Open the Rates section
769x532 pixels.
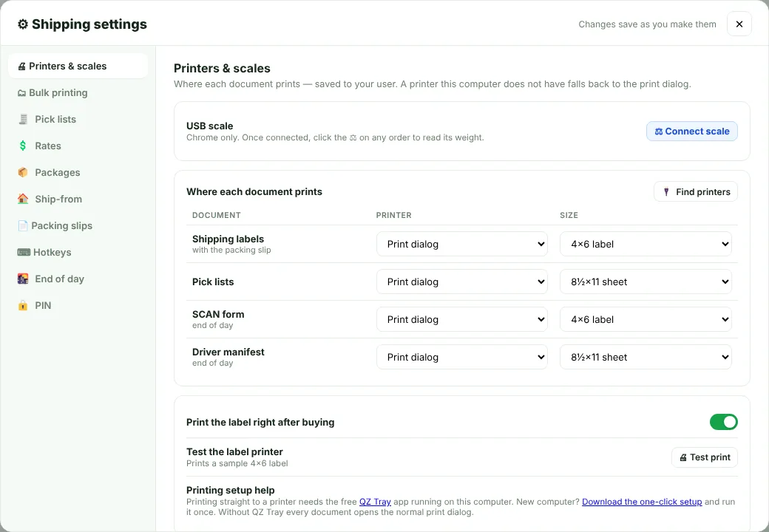(78, 146)
